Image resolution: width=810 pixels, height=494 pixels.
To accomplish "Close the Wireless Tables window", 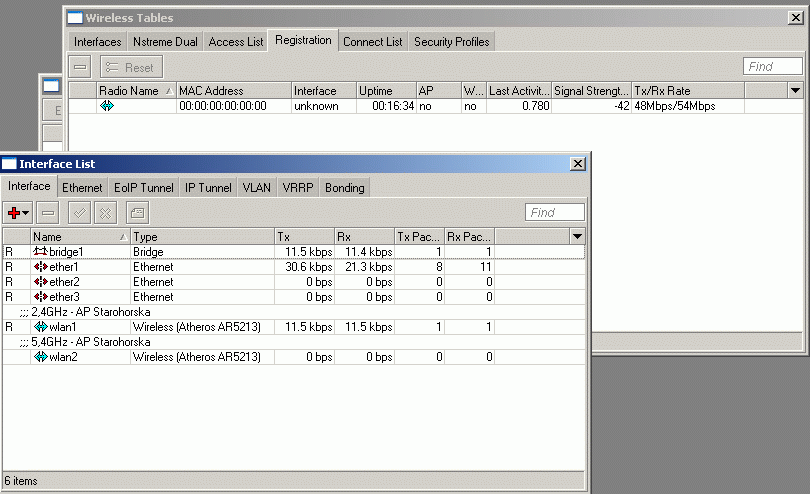I will [796, 18].
